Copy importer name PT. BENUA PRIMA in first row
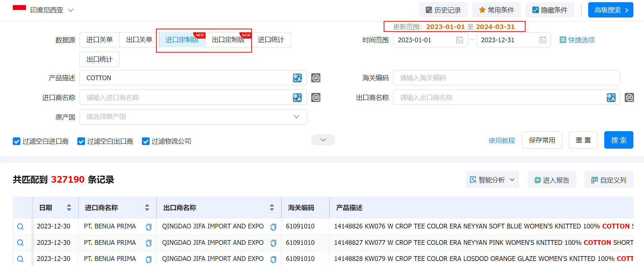The image size is (644, 266). (149, 227)
